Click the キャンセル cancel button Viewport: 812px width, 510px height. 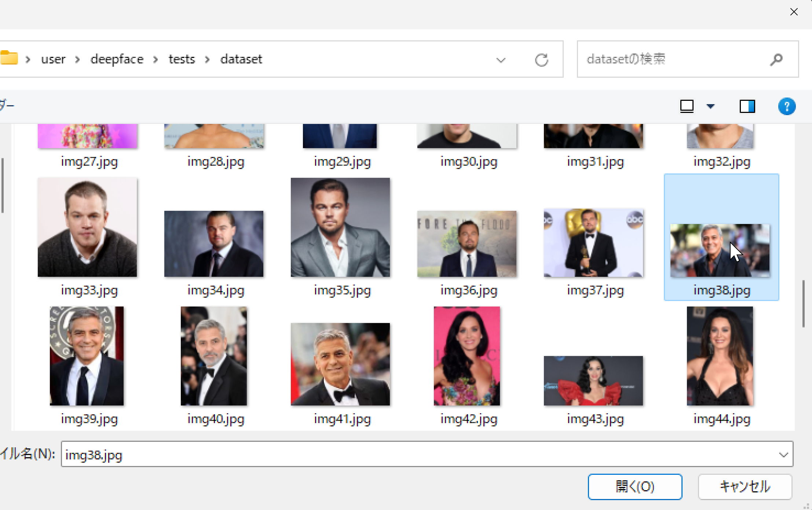(745, 487)
